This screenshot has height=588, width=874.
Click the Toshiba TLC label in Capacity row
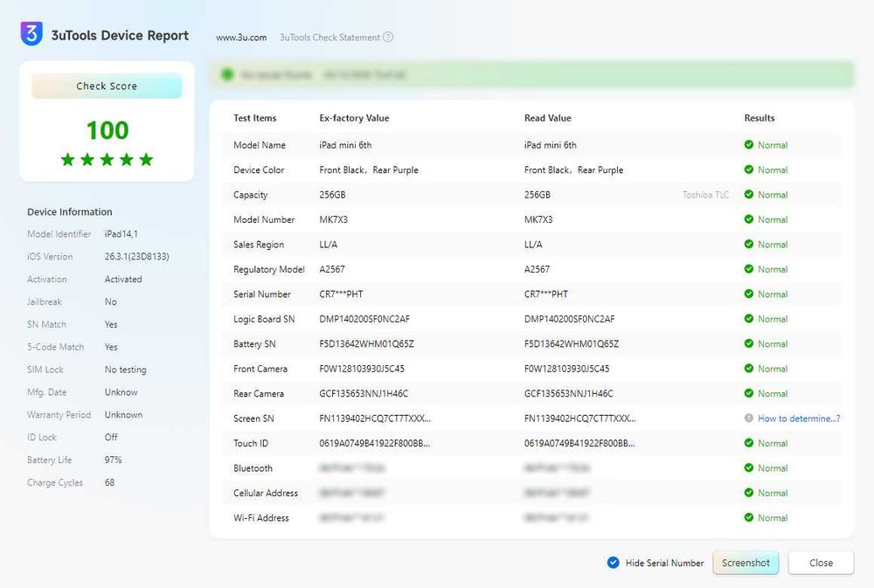point(705,195)
